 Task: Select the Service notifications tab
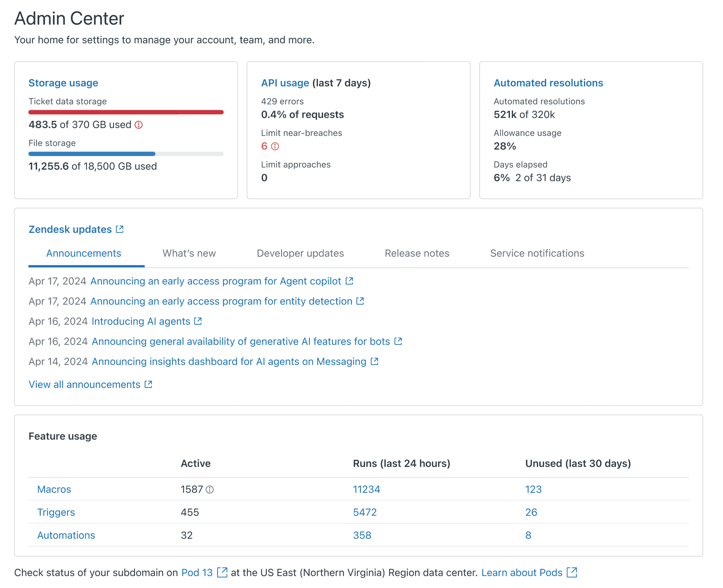tap(537, 253)
